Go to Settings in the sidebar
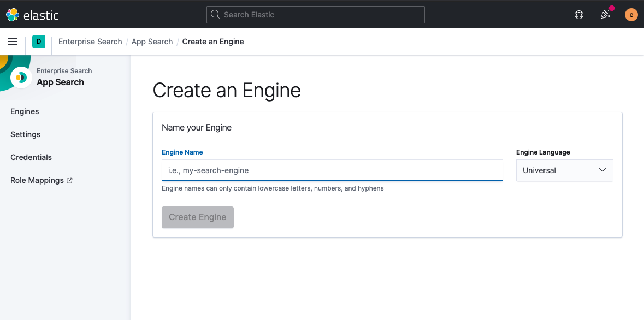Image resolution: width=644 pixels, height=320 pixels. [25, 134]
